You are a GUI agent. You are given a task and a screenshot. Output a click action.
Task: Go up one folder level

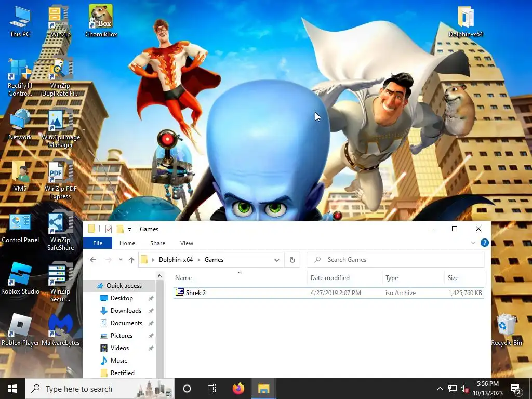(x=131, y=260)
